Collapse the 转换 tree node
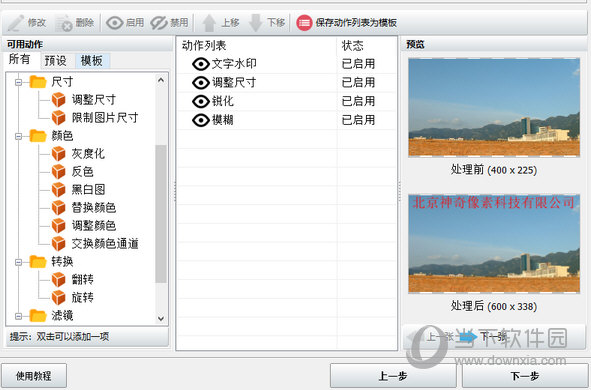Viewport: 591px width, 390px height. (x=18, y=262)
